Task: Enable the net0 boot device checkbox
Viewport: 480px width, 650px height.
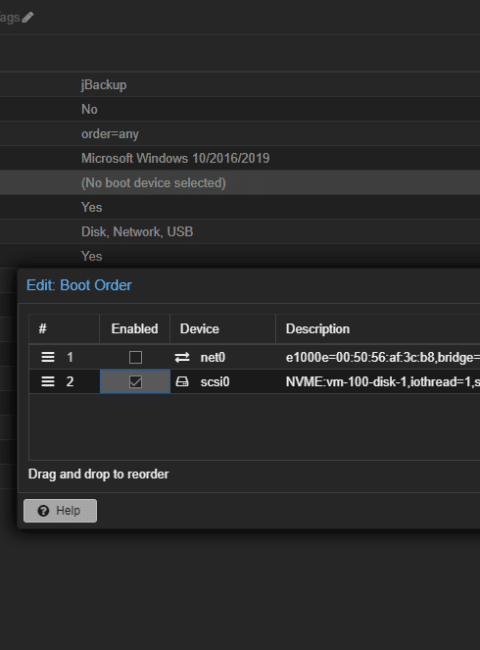Action: (x=135, y=357)
